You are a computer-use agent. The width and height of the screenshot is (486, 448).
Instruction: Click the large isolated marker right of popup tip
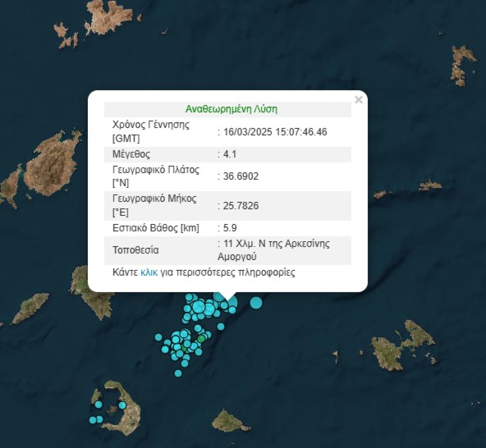point(256,303)
